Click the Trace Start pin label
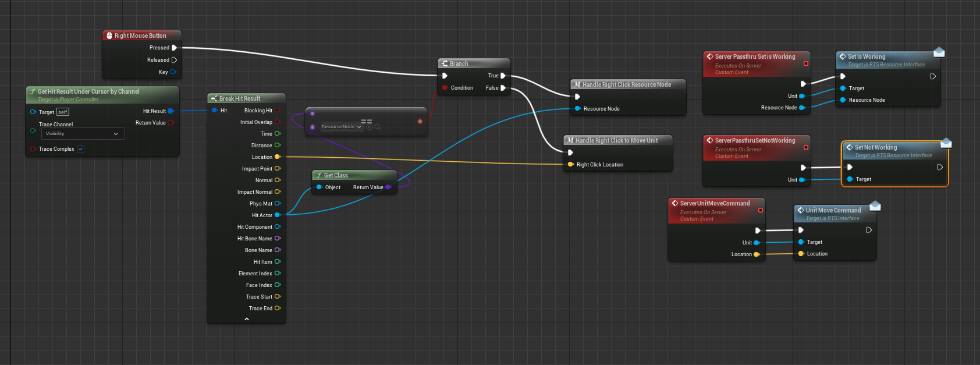This screenshot has height=365, width=980. click(x=259, y=297)
